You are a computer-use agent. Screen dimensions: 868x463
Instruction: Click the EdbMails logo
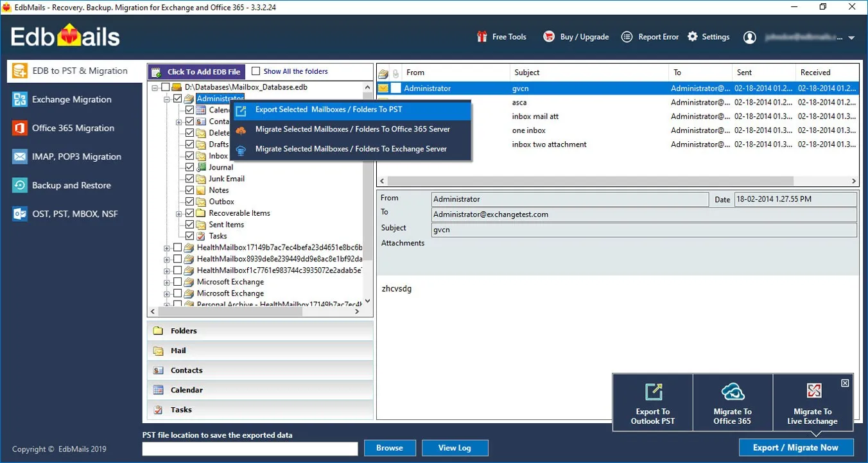tap(65, 37)
